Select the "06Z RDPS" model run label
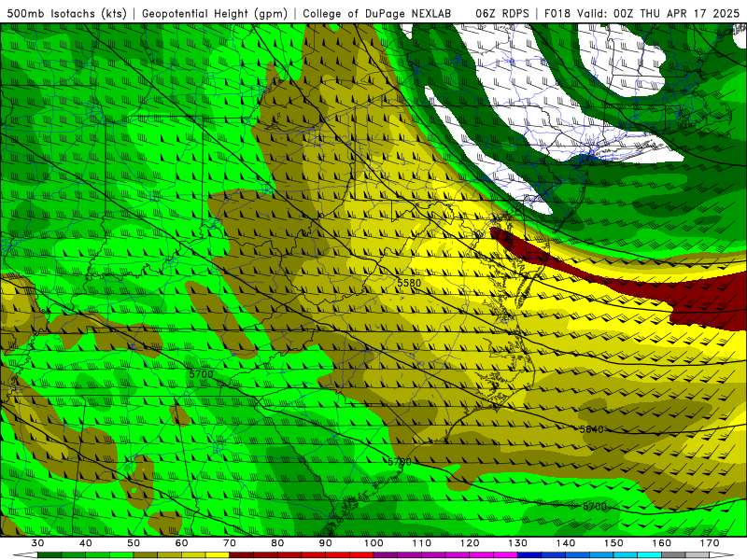The image size is (747, 560). click(502, 13)
